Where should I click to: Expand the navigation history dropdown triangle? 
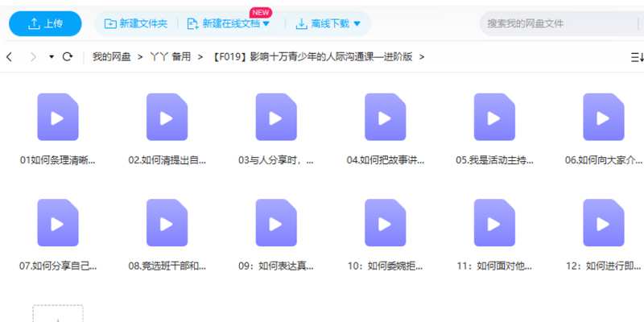coord(52,57)
